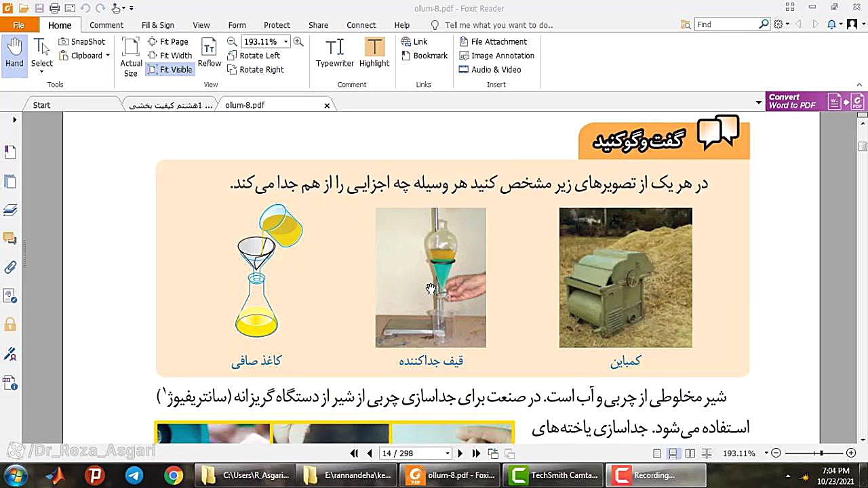Zoom out with status bar minus button
The image size is (868, 488).
pyautogui.click(x=776, y=453)
